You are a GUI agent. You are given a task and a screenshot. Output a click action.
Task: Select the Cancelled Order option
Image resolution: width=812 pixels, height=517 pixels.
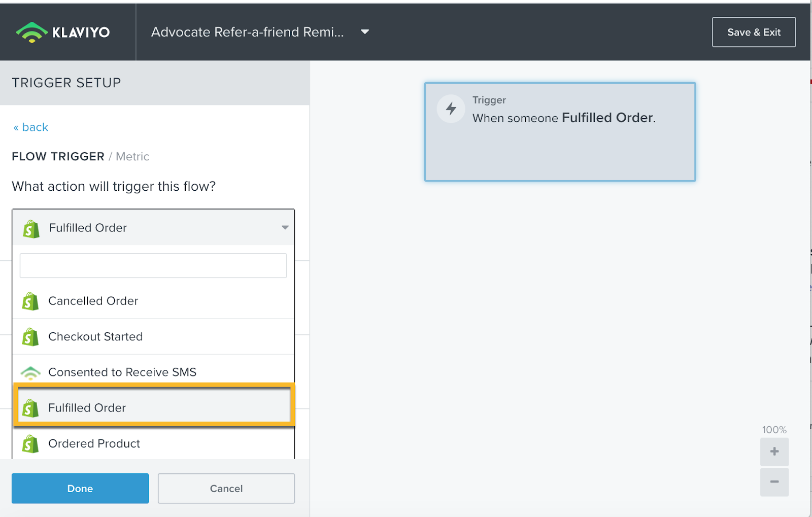(153, 301)
